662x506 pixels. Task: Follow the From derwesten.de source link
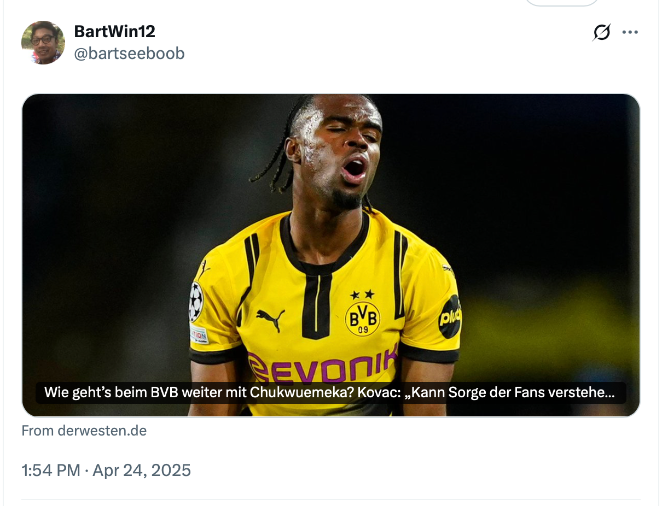pyautogui.click(x=84, y=430)
